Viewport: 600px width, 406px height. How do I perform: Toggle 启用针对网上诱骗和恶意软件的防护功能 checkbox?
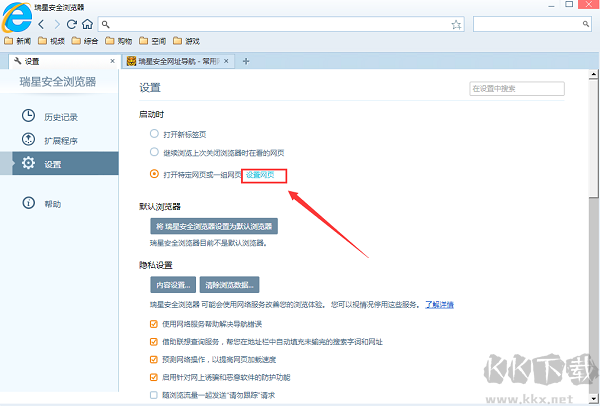154,377
